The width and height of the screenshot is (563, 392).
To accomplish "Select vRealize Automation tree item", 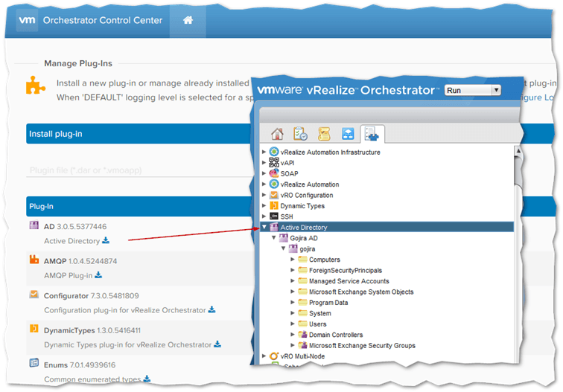I will click(310, 184).
